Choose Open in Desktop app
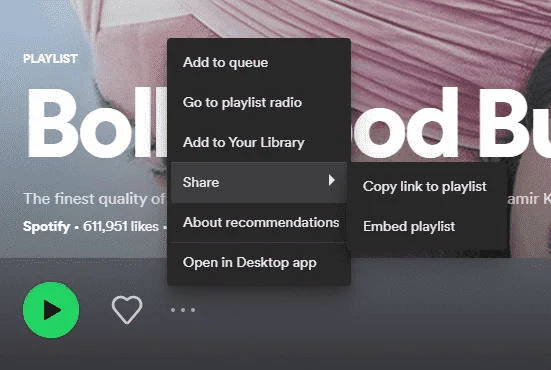Viewport: 551px width, 370px height. point(259,262)
